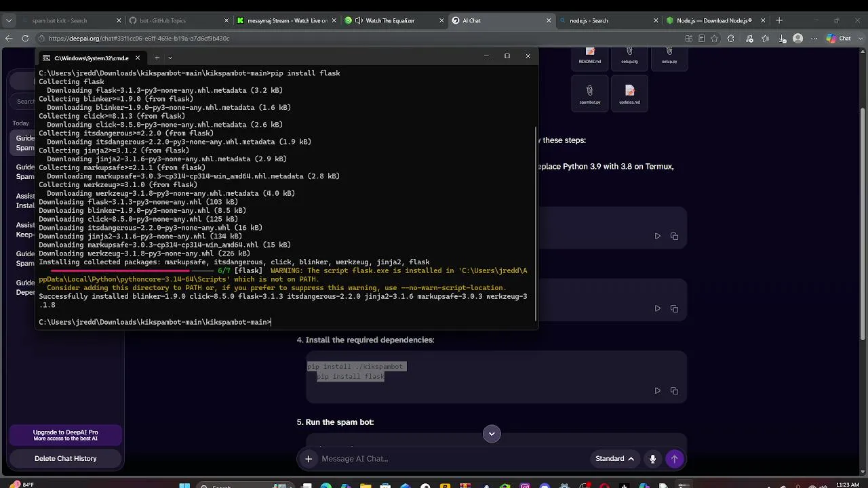Open the 'Assist Install' chat history item
This screenshot has width=868, height=488.
25,201
